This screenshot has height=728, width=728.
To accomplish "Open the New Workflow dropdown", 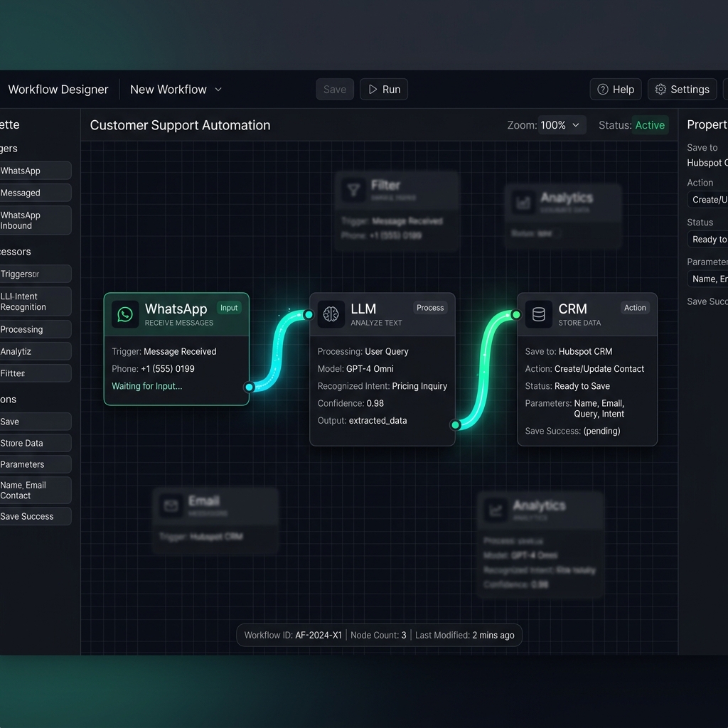I will pyautogui.click(x=176, y=89).
